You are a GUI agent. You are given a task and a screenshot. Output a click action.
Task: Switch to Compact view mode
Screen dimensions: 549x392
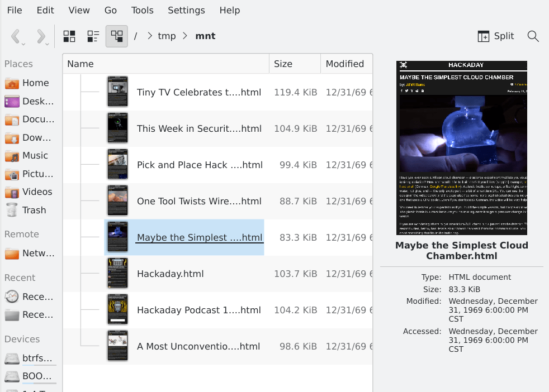click(93, 36)
